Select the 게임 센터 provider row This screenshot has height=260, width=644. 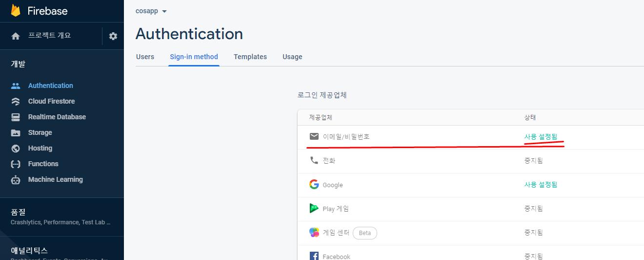(470, 233)
